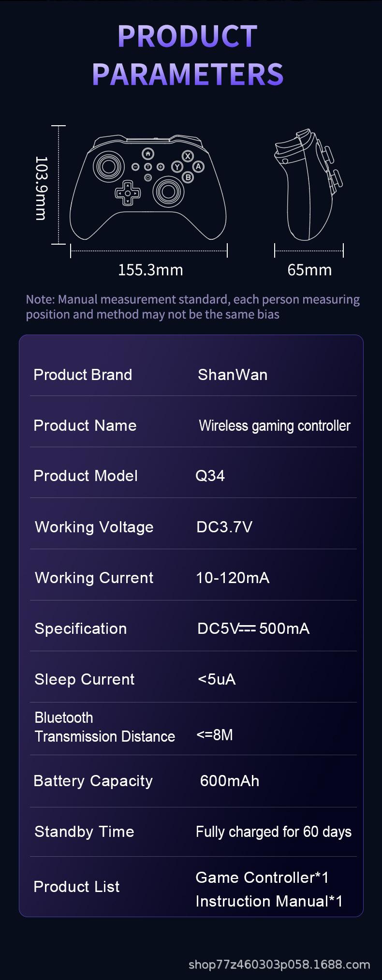
Task: Click the 600mAh battery capacity value
Action: pyautogui.click(x=230, y=781)
